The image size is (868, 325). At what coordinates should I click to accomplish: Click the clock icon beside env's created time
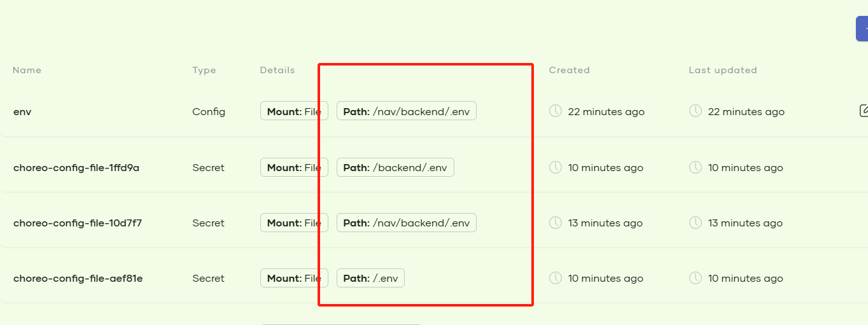click(x=556, y=111)
